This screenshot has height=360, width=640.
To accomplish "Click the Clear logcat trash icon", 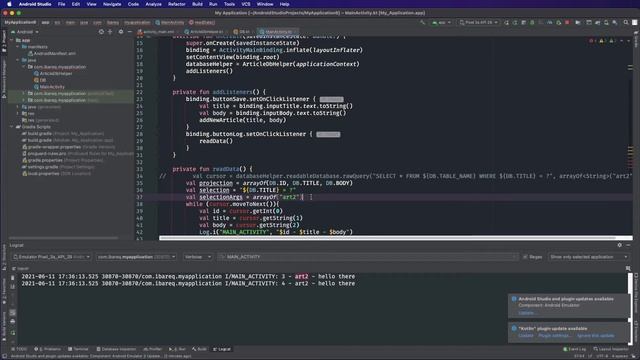I will [13, 278].
